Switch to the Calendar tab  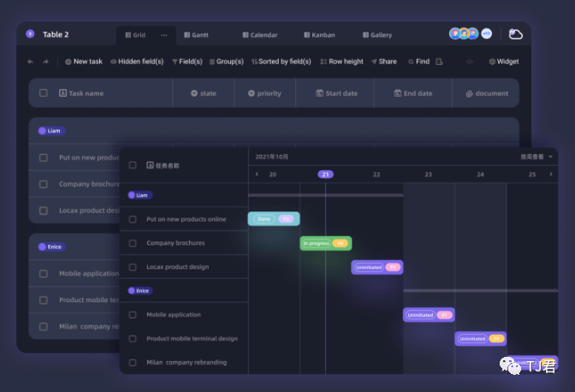tap(259, 35)
